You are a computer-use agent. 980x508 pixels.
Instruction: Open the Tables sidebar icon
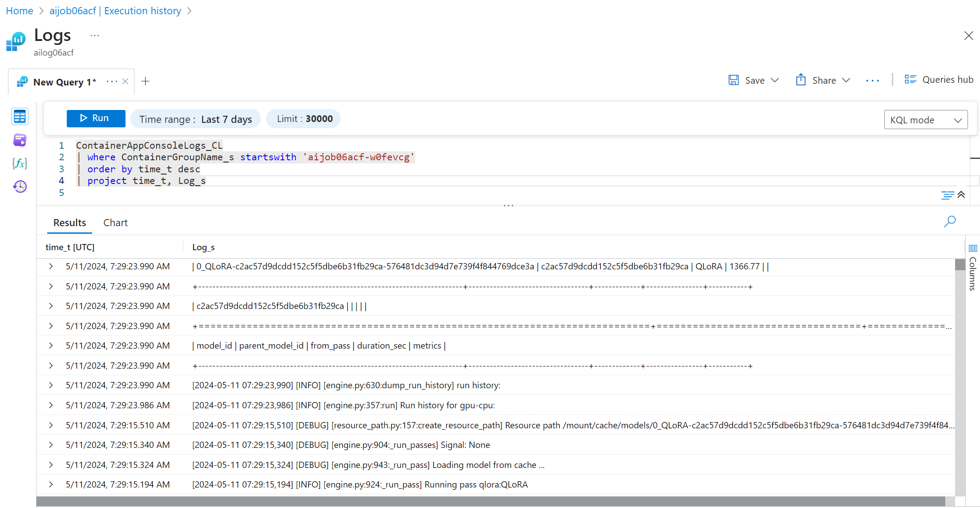click(x=20, y=117)
